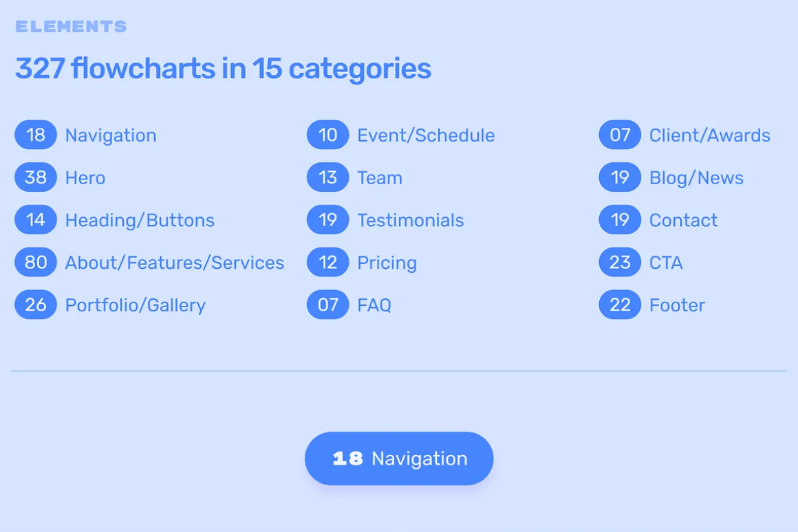Select the Pricing category
Screen dimensions: 798x532
tap(387, 263)
